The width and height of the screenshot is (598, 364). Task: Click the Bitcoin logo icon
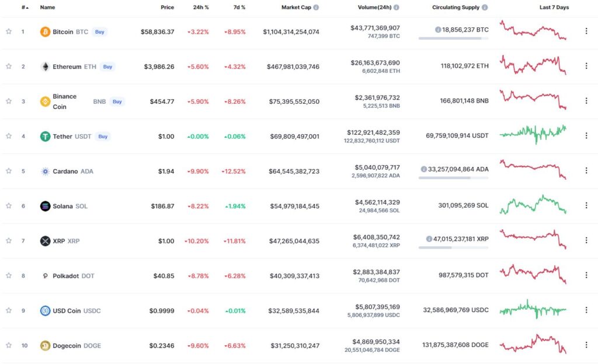46,32
